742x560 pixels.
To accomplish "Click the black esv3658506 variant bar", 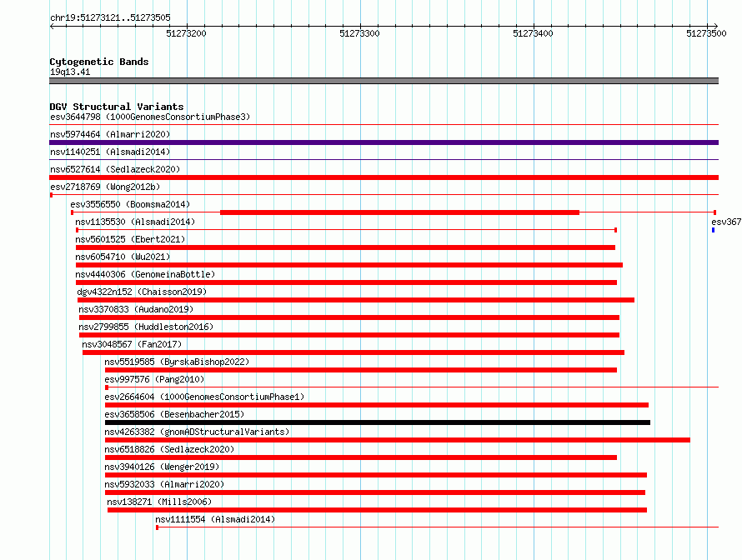I will click(378, 422).
